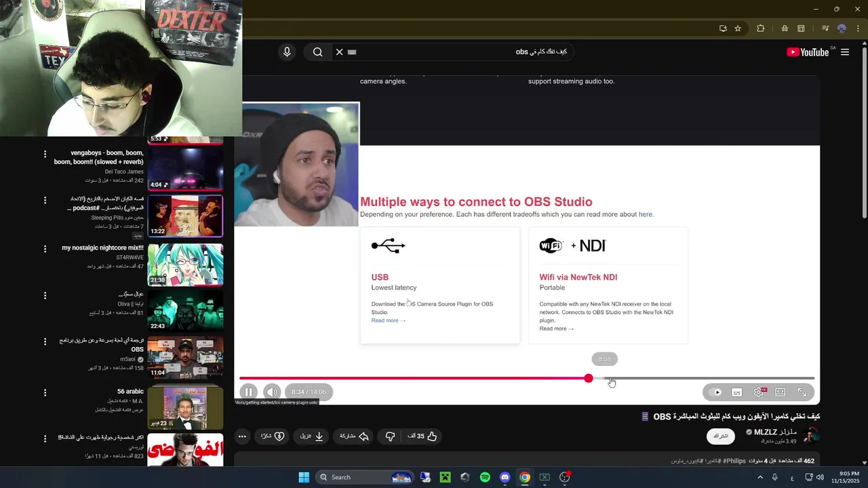Open more actions three-dot menu under video
This screenshot has width=868, height=488.
[x=242, y=436]
